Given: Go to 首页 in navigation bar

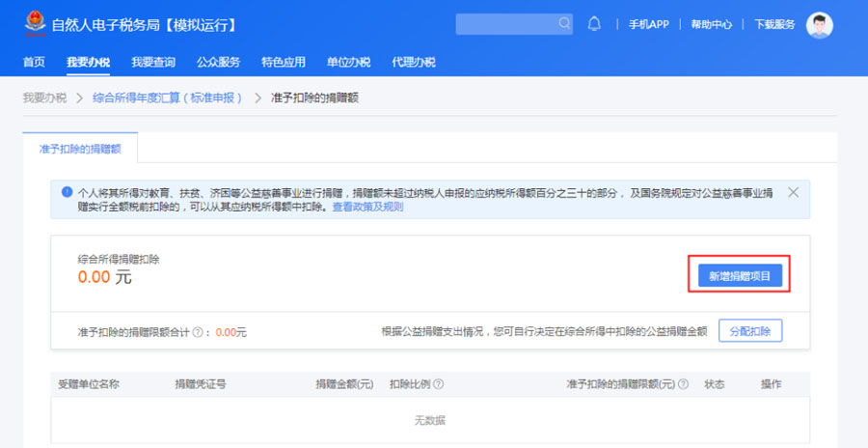Looking at the screenshot, I should [34, 63].
